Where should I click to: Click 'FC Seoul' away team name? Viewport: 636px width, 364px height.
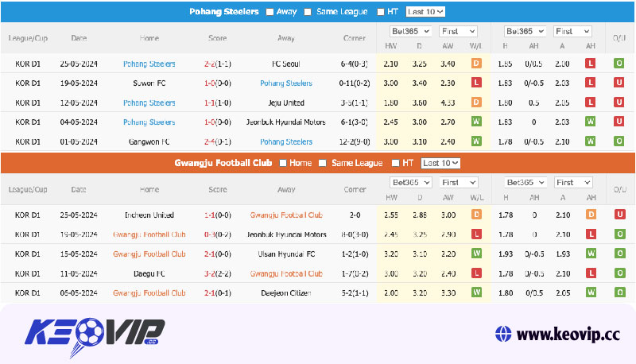pyautogui.click(x=286, y=64)
